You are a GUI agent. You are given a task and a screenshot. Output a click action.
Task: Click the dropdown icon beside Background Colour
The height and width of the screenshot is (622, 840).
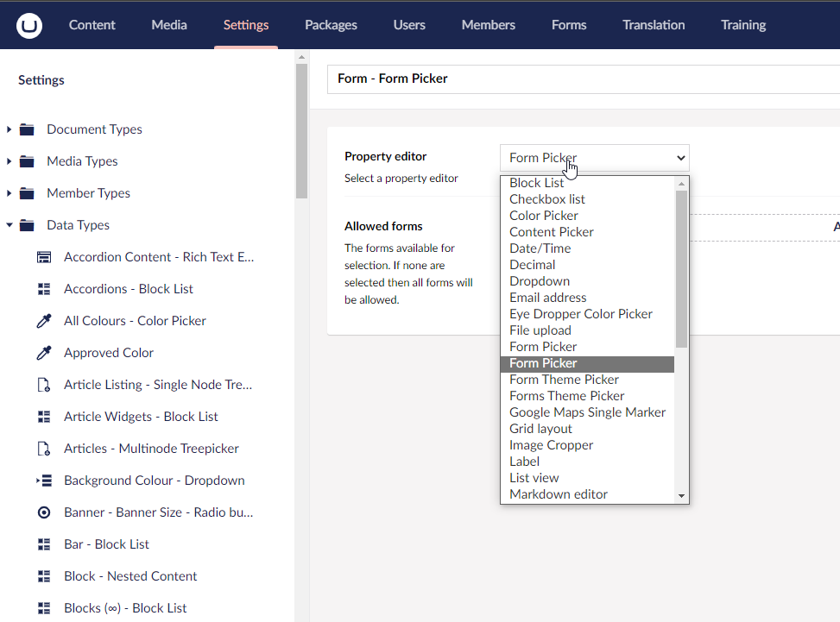tap(44, 480)
